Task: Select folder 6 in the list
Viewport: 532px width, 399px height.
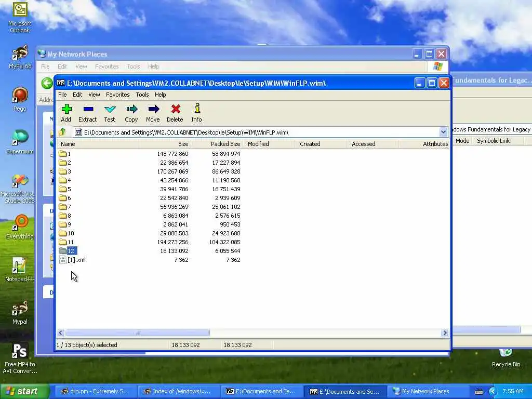Action: pos(65,198)
